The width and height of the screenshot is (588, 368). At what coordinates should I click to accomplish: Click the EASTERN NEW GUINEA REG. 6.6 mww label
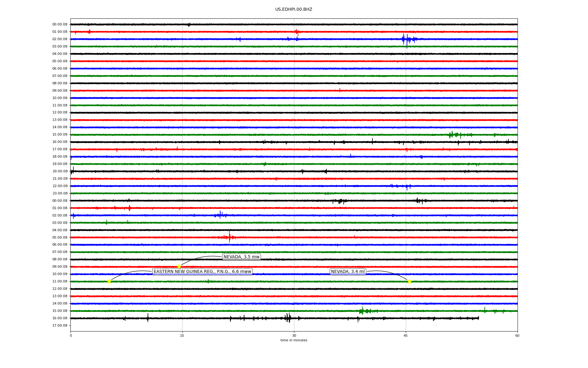[x=202, y=272]
